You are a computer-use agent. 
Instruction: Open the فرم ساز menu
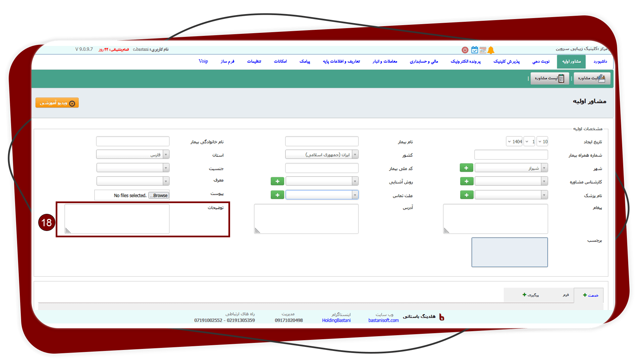pos(227,62)
